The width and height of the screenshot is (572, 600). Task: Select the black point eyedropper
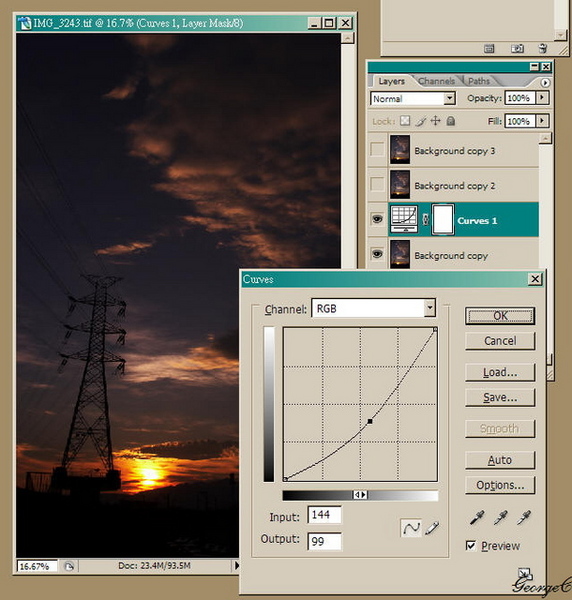pos(477,517)
